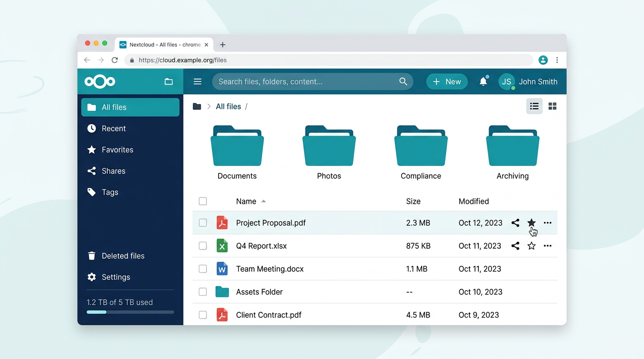Check the checkbox next to Team Meeting.docx
644x359 pixels.
tap(203, 269)
